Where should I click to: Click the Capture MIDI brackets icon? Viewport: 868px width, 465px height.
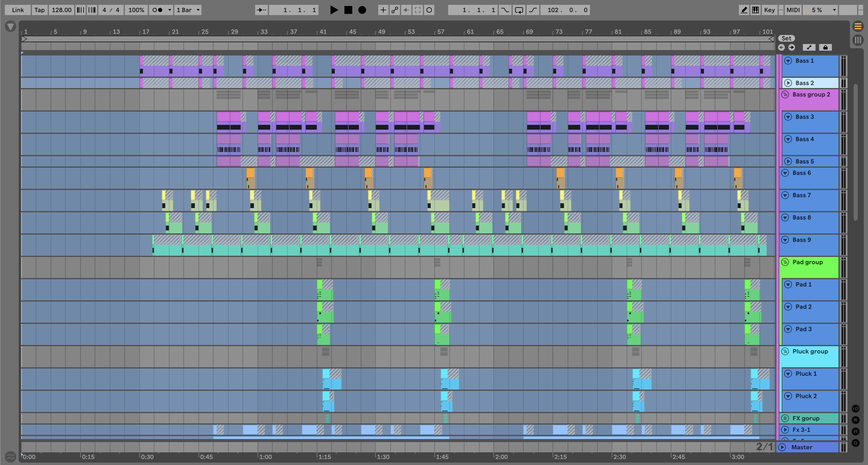coord(417,10)
